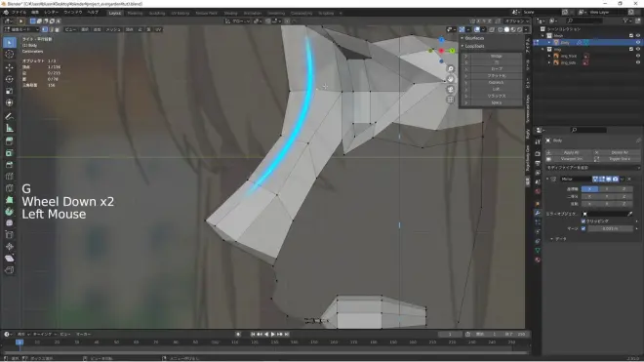Toggle the Mirror modifier X axis button
Viewport: 644px width, 362px height.
(589, 189)
